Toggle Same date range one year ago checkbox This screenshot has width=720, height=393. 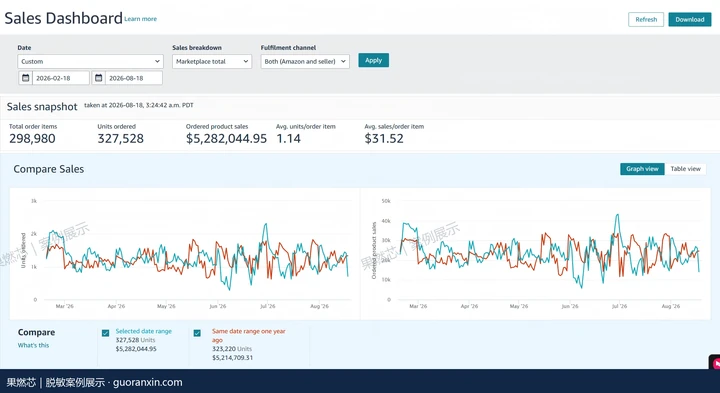tap(197, 333)
